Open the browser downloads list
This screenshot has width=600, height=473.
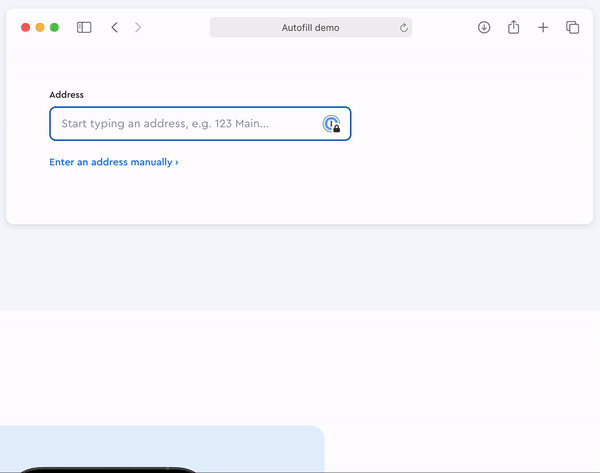[x=484, y=28]
